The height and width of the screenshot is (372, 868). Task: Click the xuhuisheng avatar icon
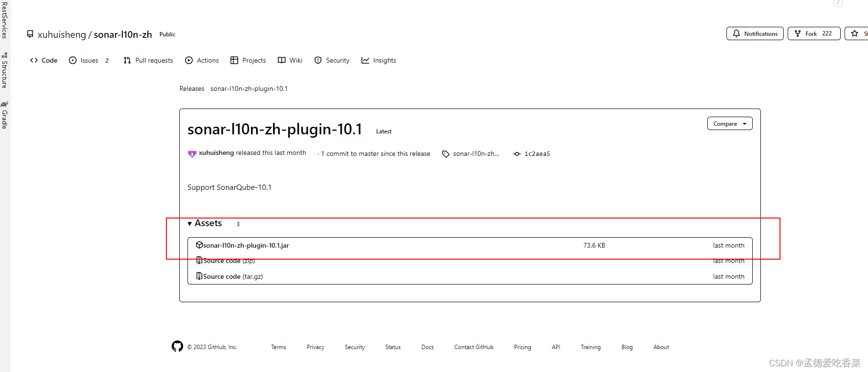pos(192,153)
